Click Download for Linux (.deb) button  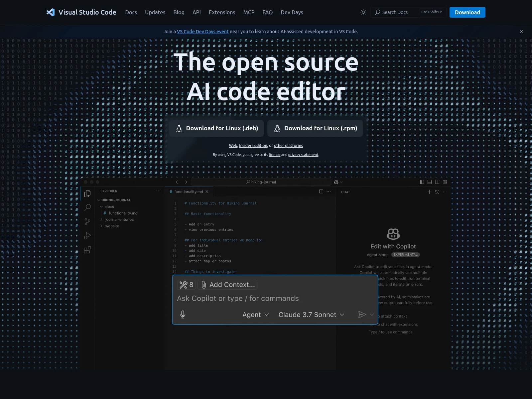point(216,128)
